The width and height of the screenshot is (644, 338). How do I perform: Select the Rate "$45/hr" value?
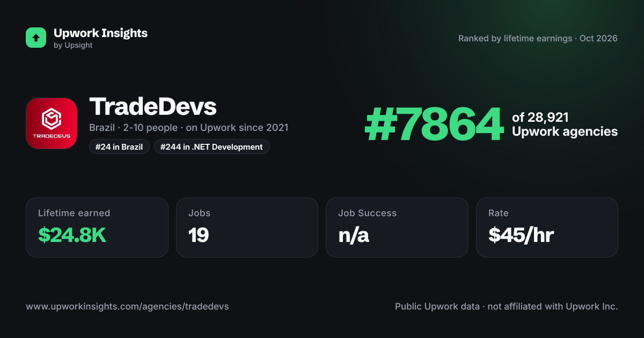point(521,235)
